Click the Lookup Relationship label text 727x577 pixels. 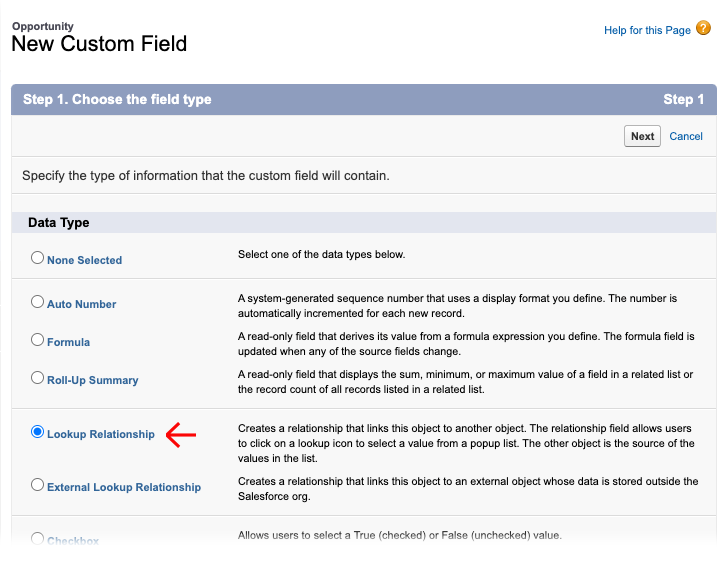[101, 434]
